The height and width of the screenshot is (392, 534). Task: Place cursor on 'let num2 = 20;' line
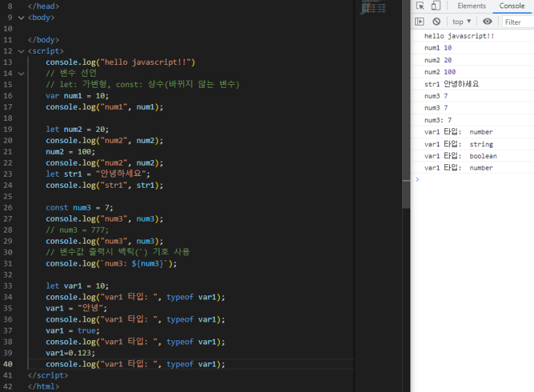click(x=77, y=129)
